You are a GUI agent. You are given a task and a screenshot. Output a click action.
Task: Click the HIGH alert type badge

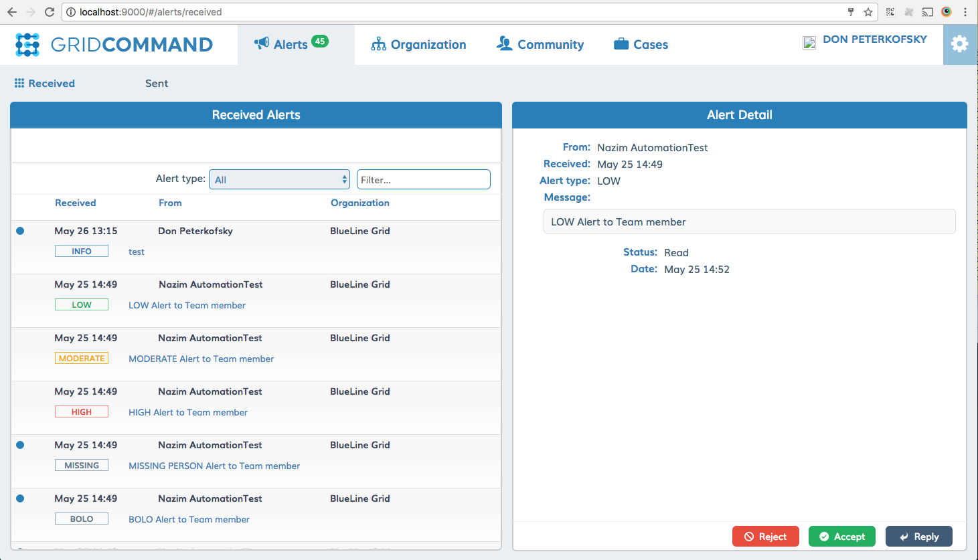pos(82,412)
